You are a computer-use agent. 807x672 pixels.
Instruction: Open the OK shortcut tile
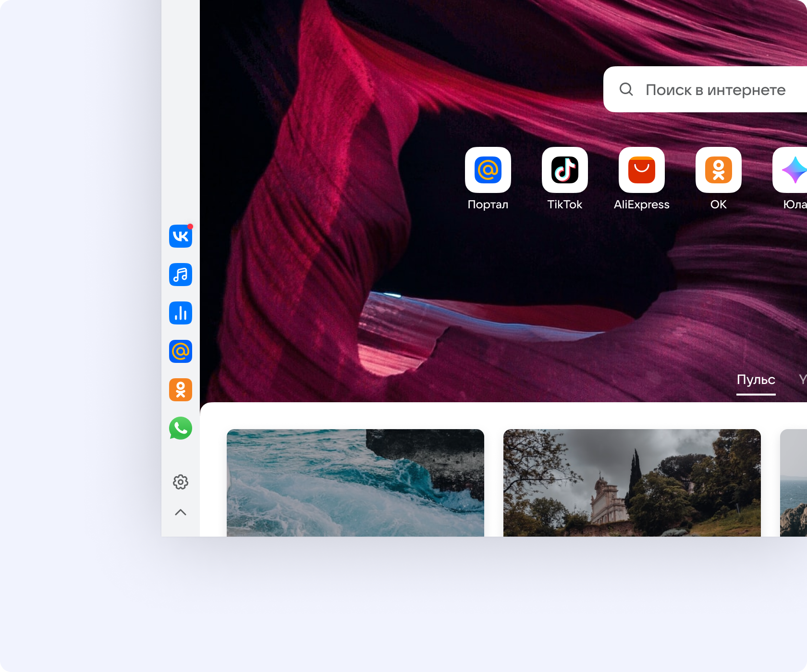point(719,170)
